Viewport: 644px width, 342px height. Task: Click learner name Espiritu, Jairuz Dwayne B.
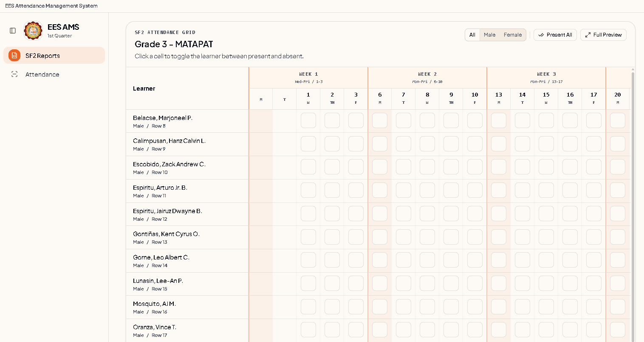click(167, 211)
